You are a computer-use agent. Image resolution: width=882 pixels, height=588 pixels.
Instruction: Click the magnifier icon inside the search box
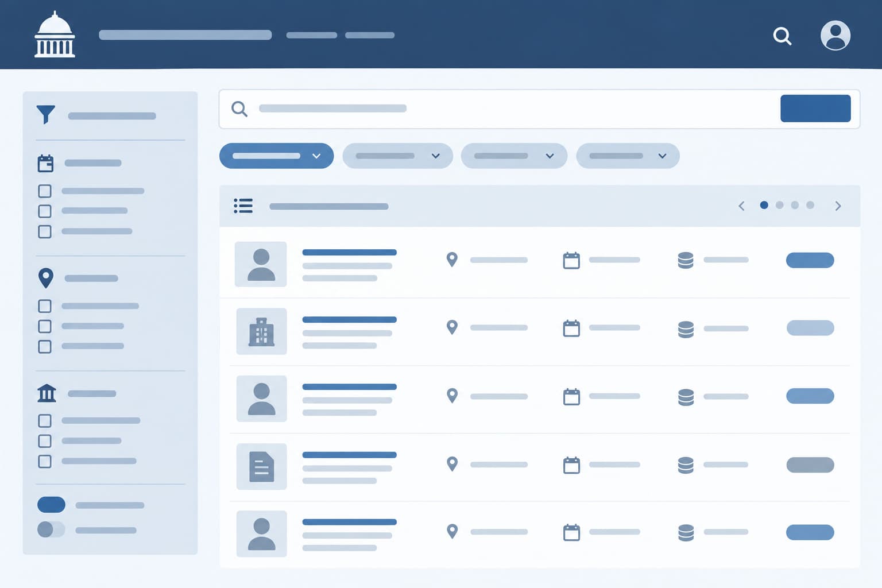point(239,109)
